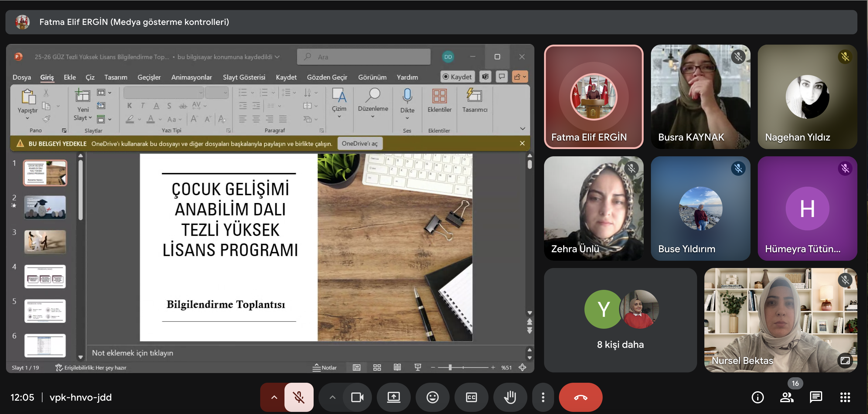The image size is (868, 414).
Task: Unmute the microphone
Action: 299,397
